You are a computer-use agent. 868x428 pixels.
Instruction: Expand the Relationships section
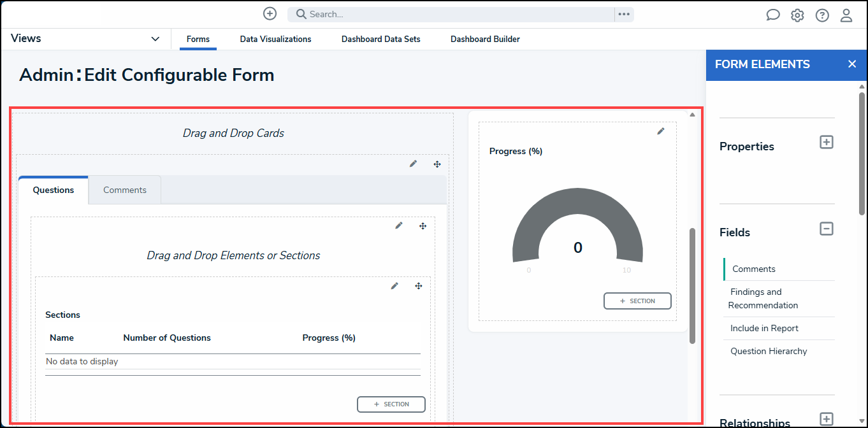(826, 419)
